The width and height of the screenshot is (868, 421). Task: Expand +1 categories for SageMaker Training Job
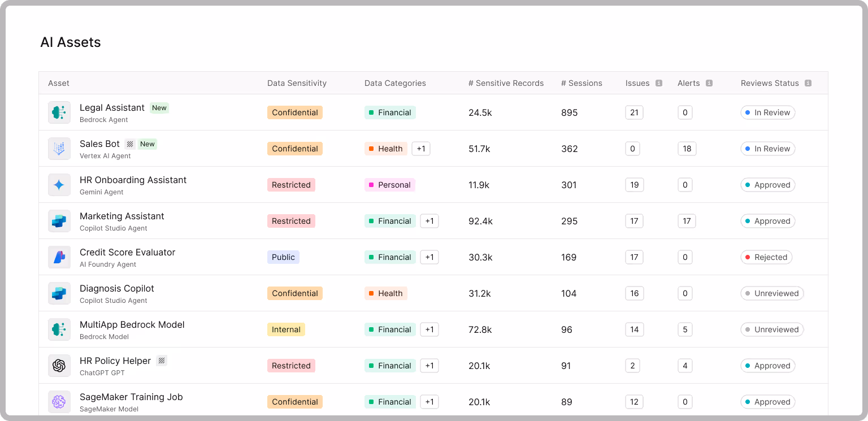click(429, 402)
